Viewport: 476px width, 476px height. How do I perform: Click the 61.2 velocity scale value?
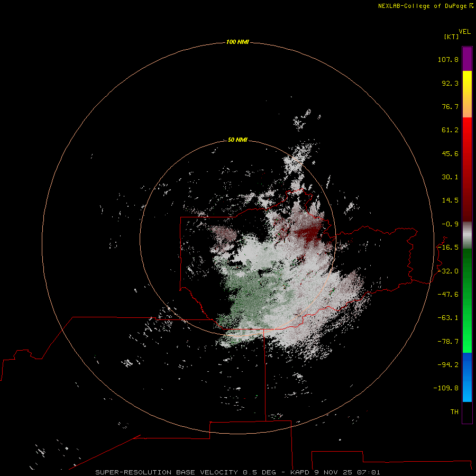tap(450, 130)
